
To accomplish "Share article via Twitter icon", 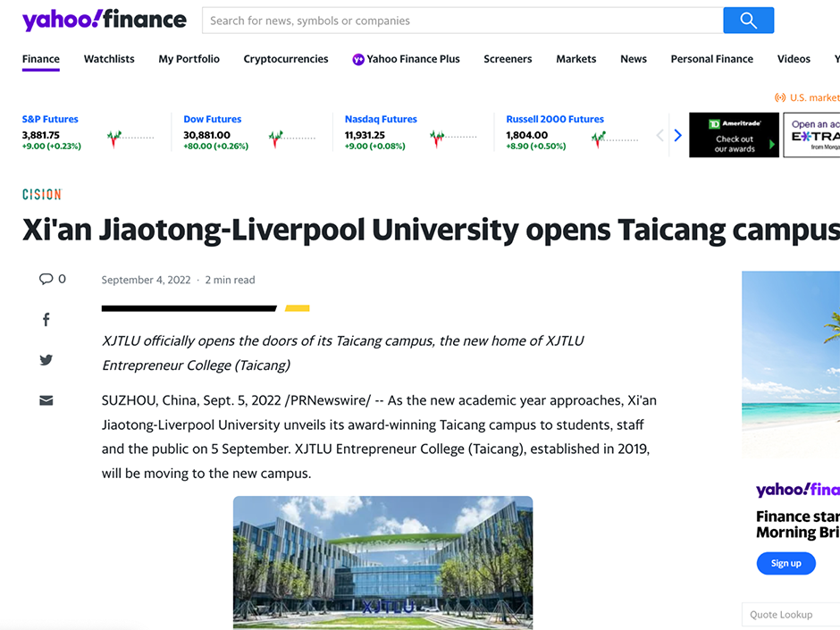I will tap(46, 360).
